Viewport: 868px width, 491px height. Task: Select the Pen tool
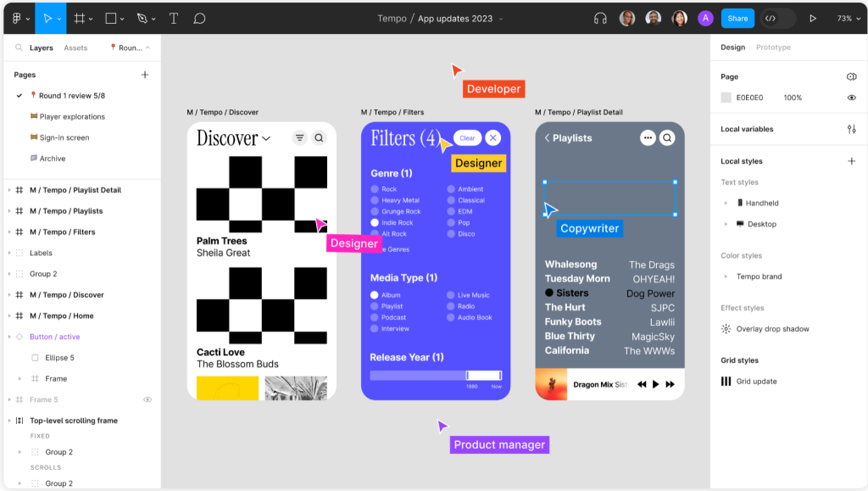[142, 19]
